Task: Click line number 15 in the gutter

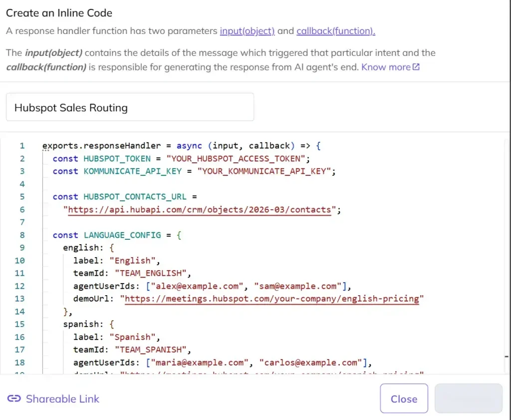Action: (19, 324)
